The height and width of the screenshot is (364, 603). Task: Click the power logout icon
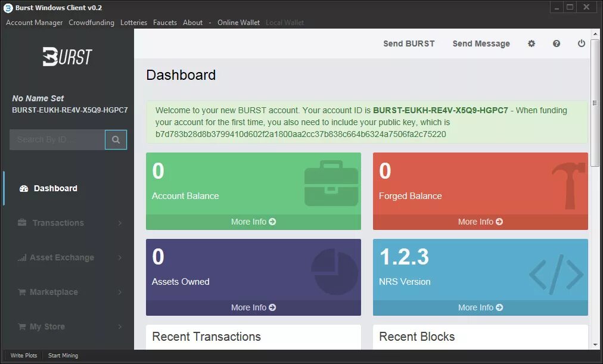tap(582, 43)
